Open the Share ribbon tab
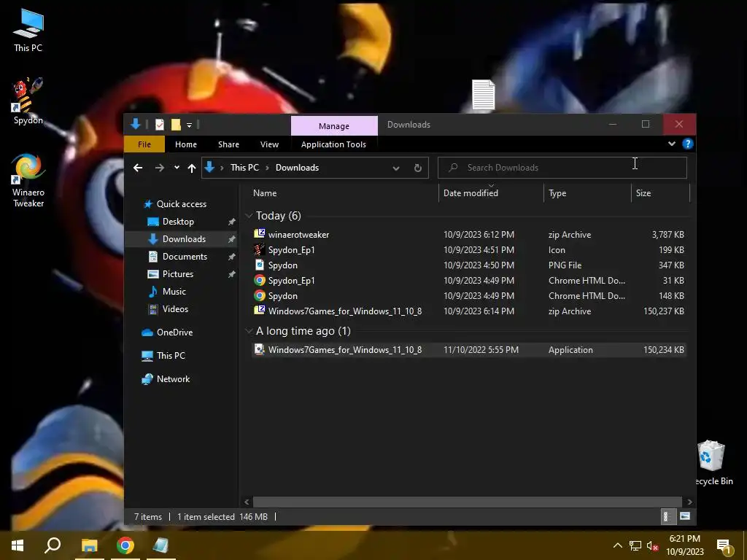The height and width of the screenshot is (560, 747). pos(228,144)
